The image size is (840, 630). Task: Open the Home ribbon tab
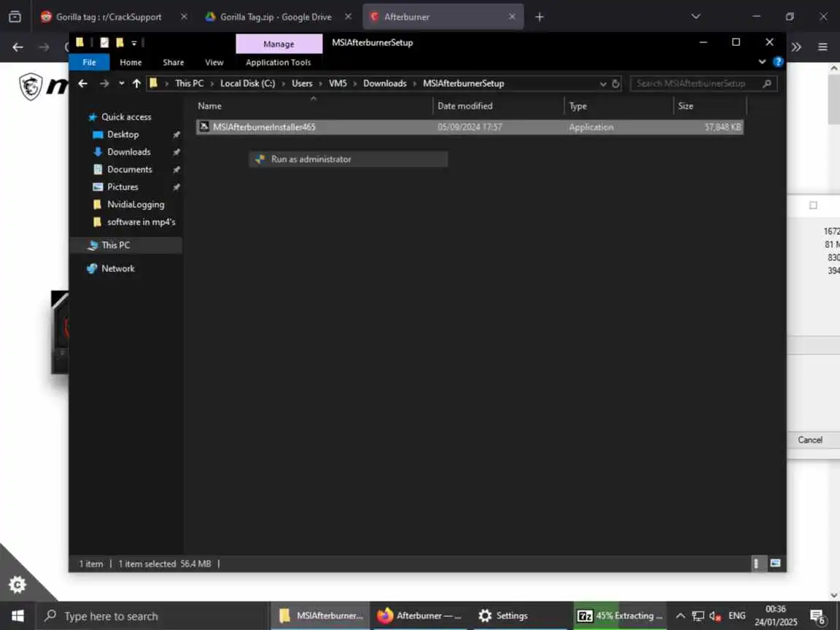click(131, 62)
